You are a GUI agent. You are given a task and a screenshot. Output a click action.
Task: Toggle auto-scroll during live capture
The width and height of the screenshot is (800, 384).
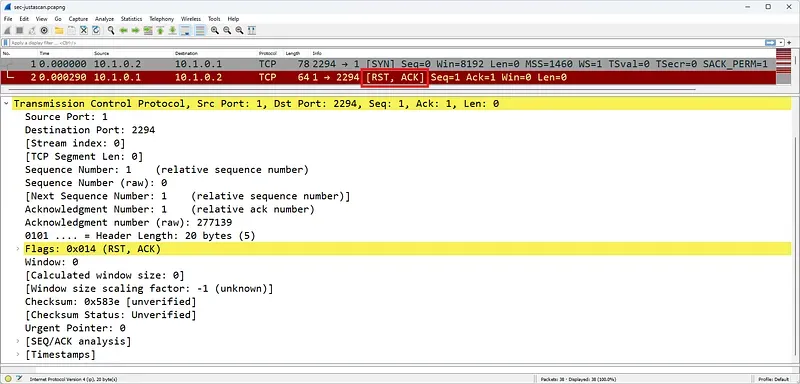[185, 31]
